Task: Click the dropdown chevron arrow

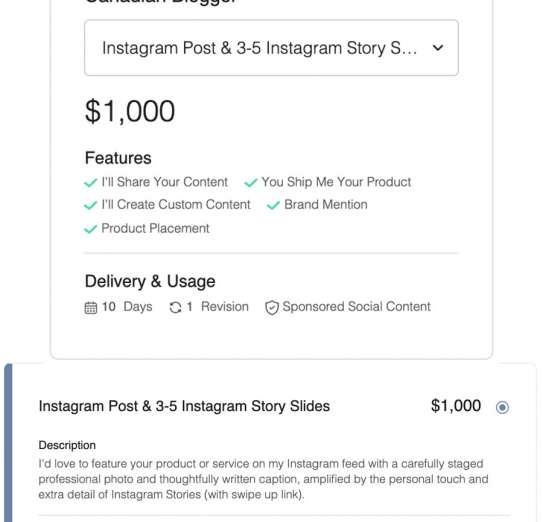Action: pos(438,48)
